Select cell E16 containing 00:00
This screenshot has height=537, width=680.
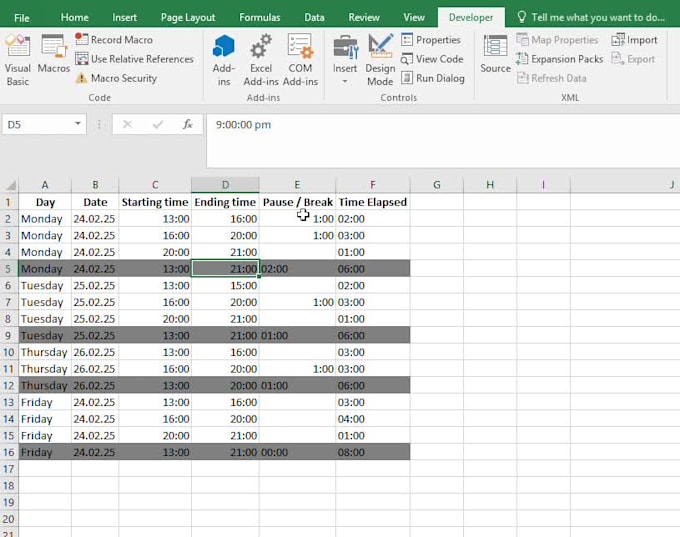coord(298,452)
